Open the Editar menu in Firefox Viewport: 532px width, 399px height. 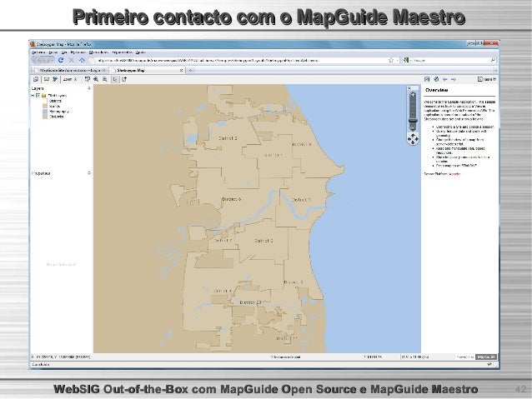(53, 52)
